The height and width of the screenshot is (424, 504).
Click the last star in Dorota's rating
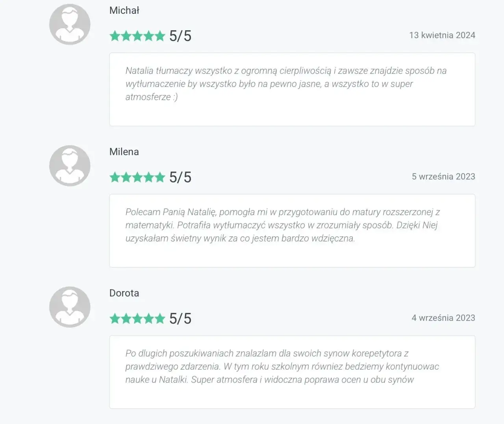point(160,319)
